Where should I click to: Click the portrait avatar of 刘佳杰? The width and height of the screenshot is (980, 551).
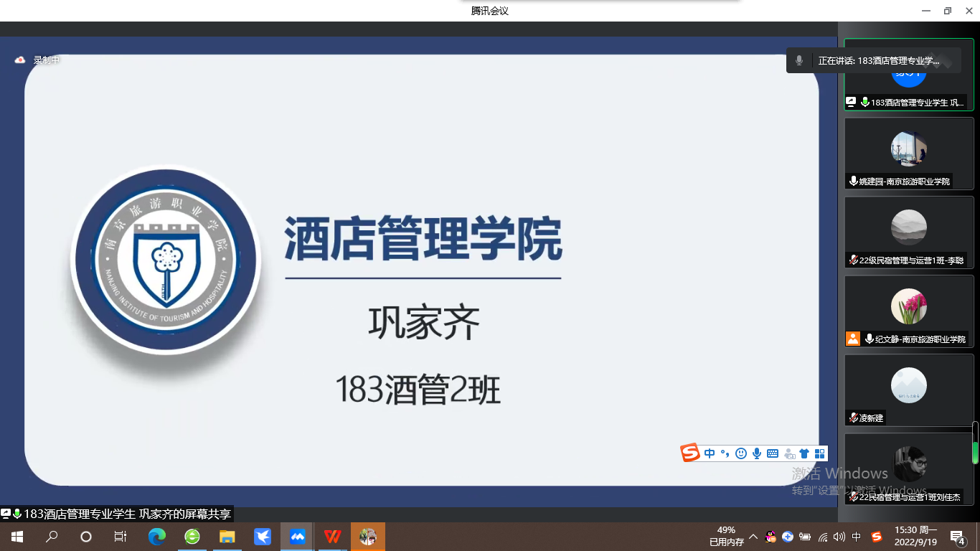point(909,465)
